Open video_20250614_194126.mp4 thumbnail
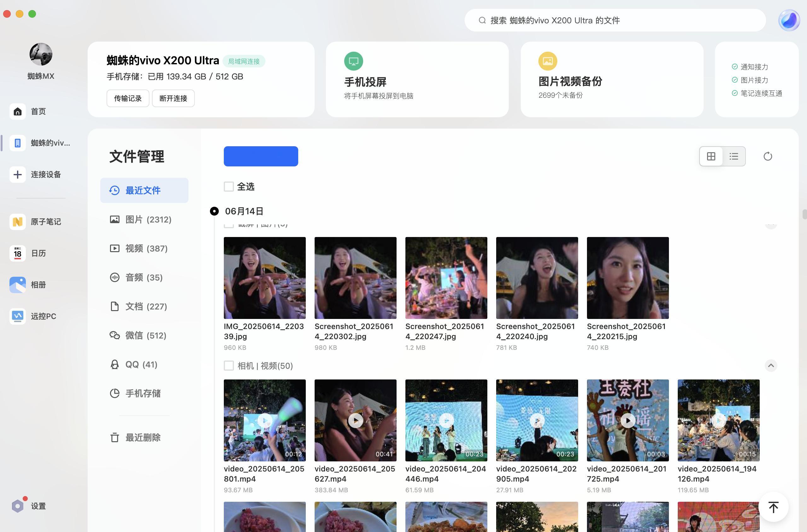 pyautogui.click(x=718, y=420)
